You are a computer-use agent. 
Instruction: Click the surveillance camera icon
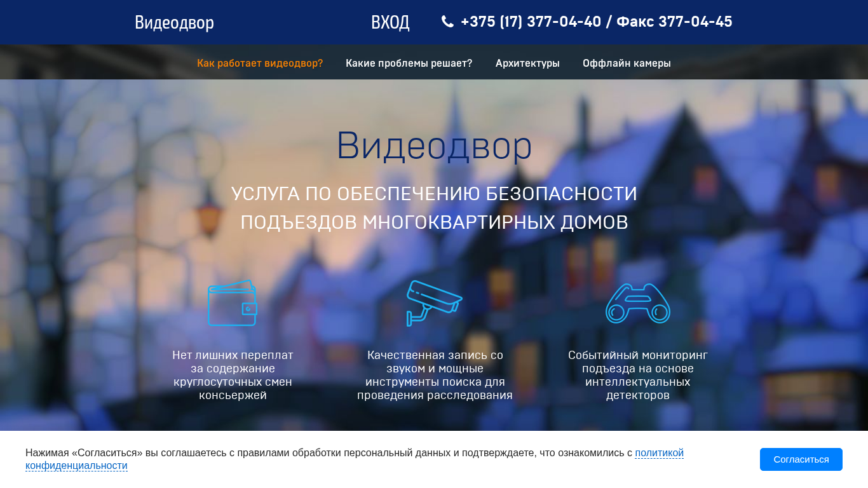point(435,303)
